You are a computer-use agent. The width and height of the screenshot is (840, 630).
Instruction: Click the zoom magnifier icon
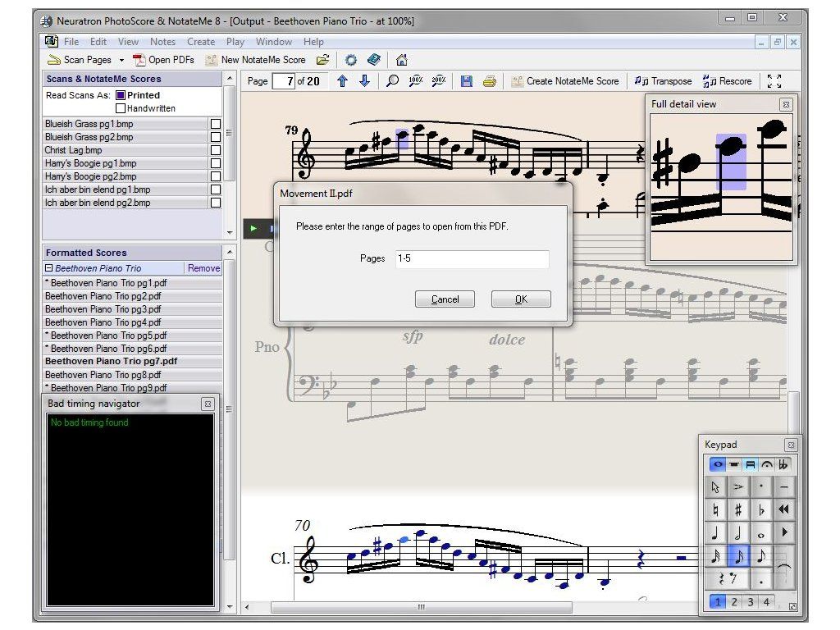393,81
